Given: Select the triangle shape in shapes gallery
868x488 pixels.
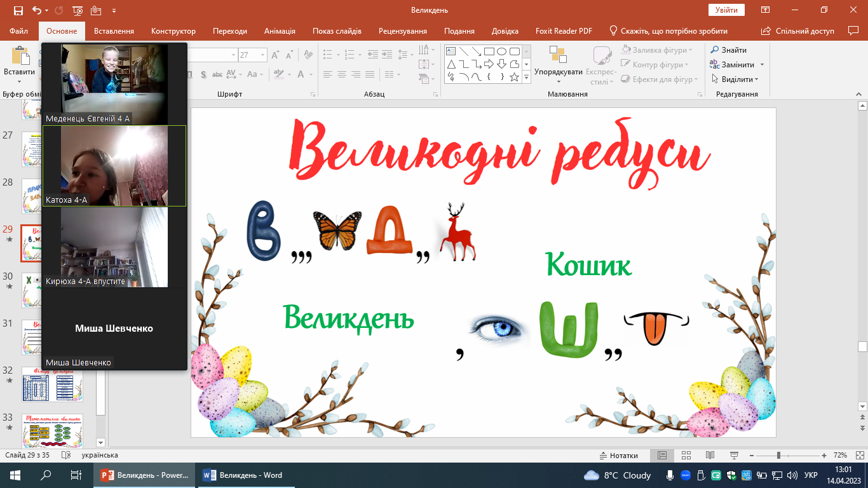Looking at the screenshot, I should pos(451,64).
